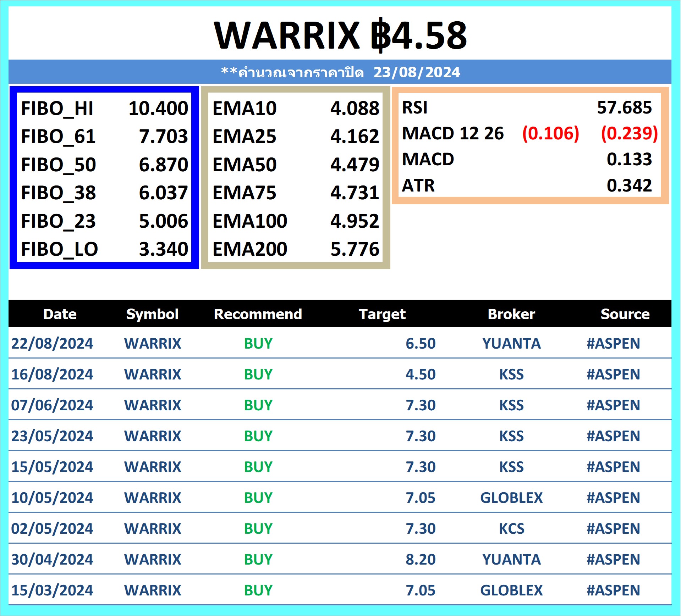The width and height of the screenshot is (681, 616).
Task: Click KSS broker in 16/08/2024 row
Action: [511, 374]
